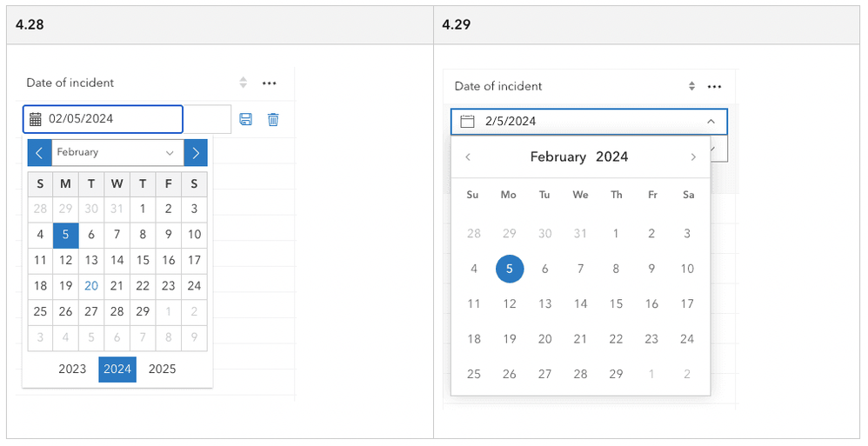Expand the February month dropdown
868x446 pixels.
click(x=169, y=153)
